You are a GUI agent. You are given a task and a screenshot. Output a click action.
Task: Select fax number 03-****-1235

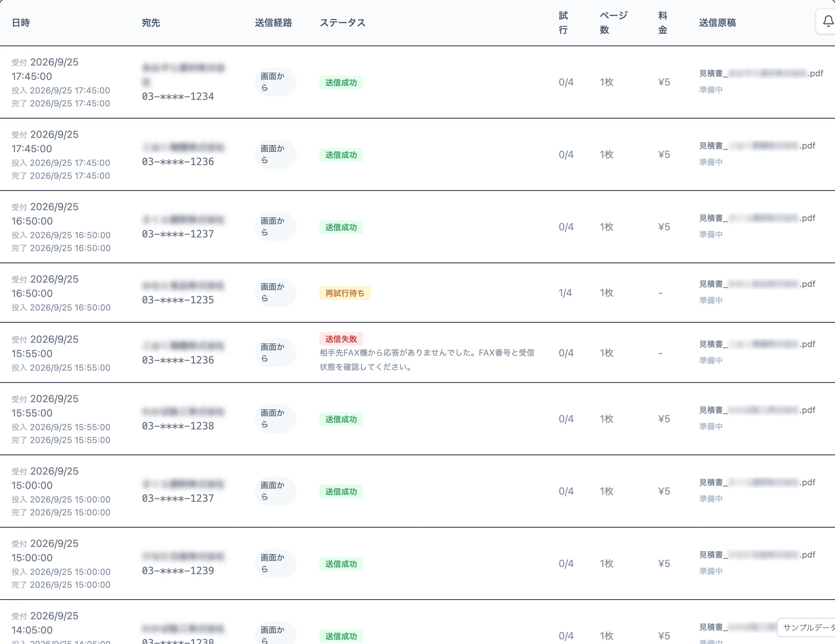pos(178,300)
